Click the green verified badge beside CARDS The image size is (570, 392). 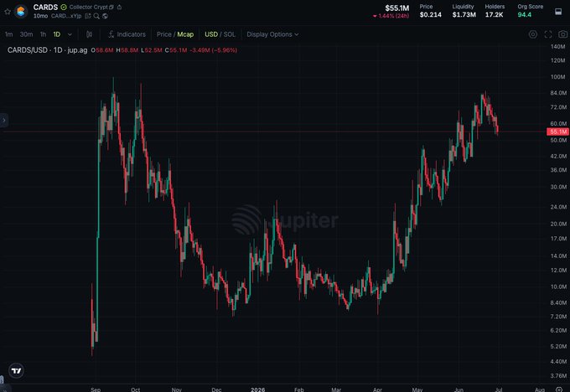(64, 8)
